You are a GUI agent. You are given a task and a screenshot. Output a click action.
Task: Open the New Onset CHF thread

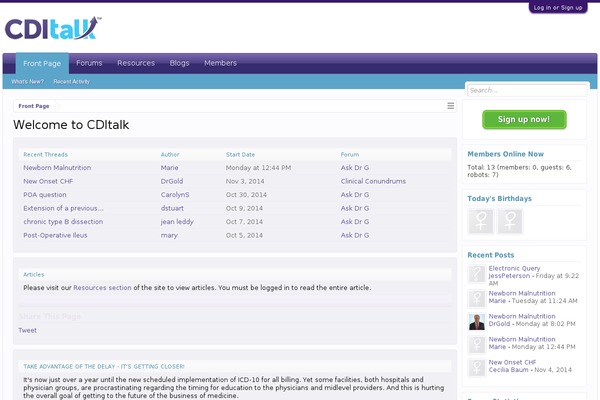coord(45,181)
